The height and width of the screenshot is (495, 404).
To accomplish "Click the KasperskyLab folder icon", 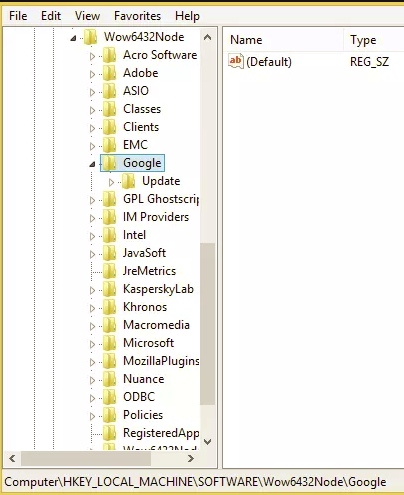I will pos(109,289).
